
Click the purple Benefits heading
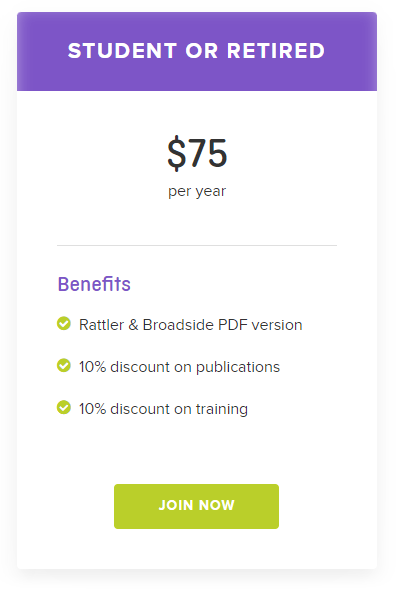94,284
